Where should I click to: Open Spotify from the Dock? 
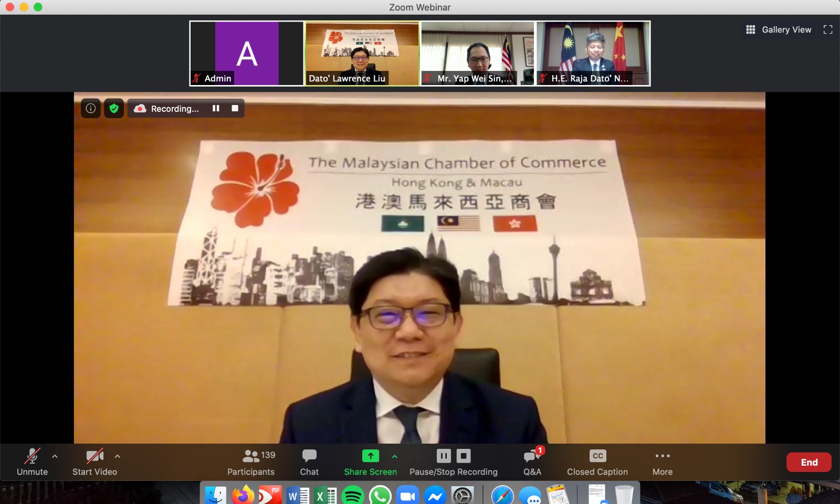(353, 495)
